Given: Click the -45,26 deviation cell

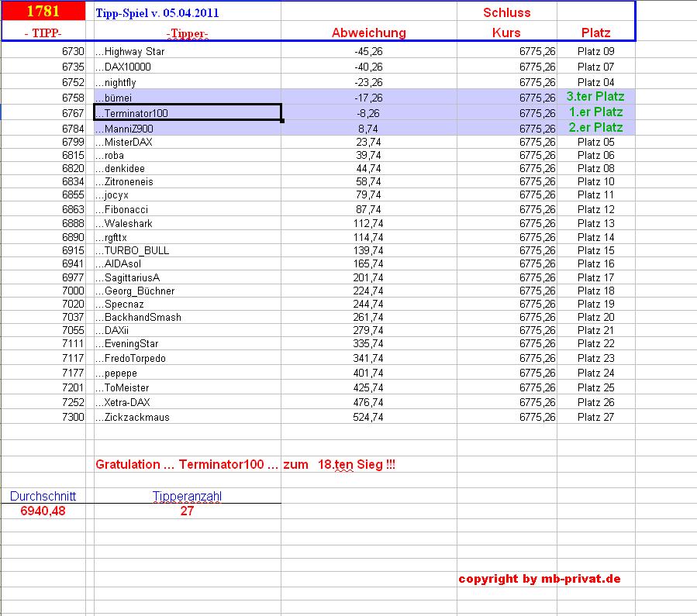Looking at the screenshot, I should coord(368,51).
